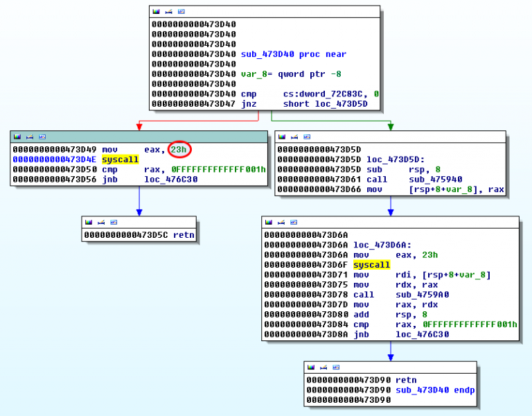The height and width of the screenshot is (416, 532).
Task: Click the short loc_473D5D operand of jnz
Action: click(x=325, y=104)
